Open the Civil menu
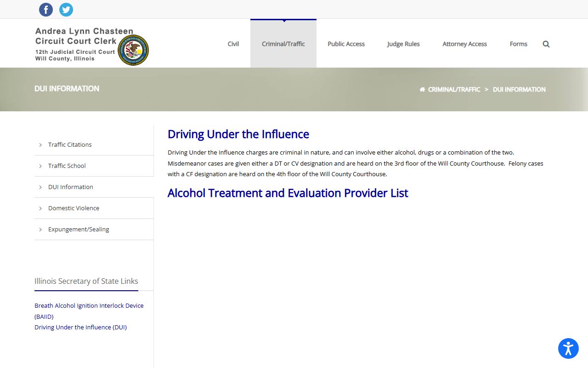This screenshot has width=588, height=368. [233, 44]
